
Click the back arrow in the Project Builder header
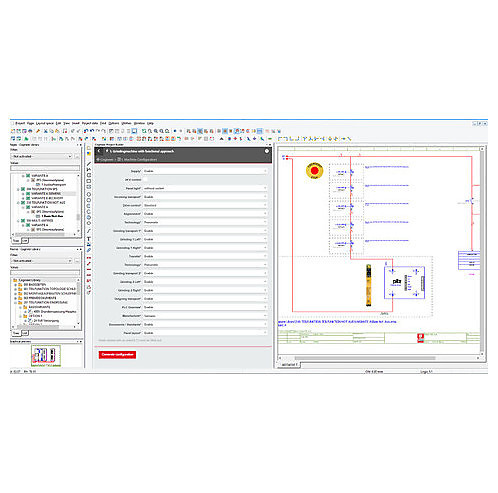pos(99,151)
